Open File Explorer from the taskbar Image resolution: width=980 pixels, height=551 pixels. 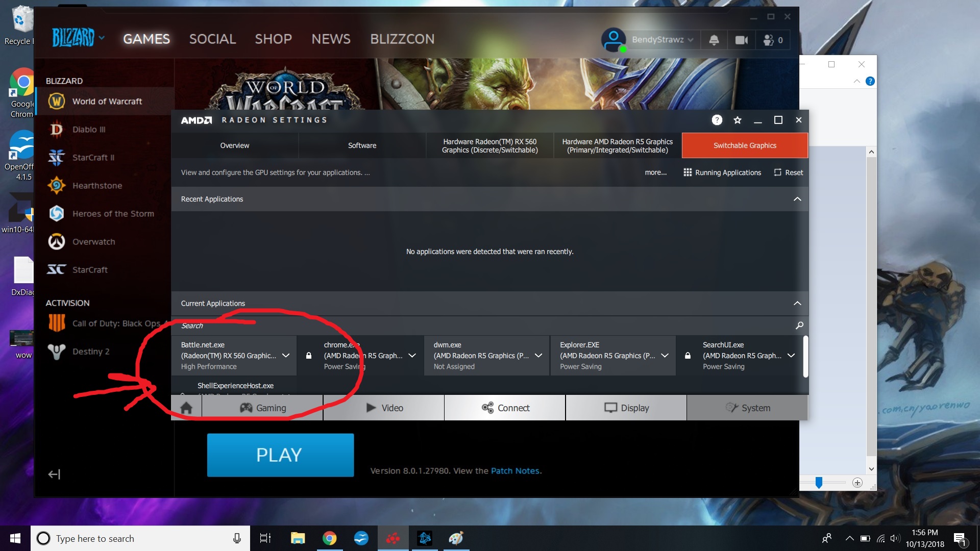298,538
